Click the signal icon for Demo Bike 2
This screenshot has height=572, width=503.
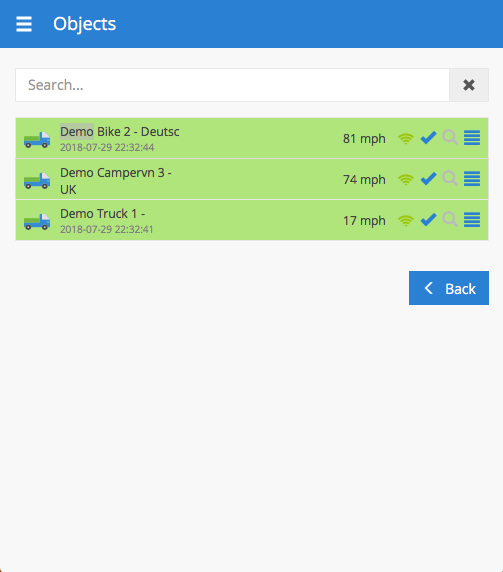point(406,139)
